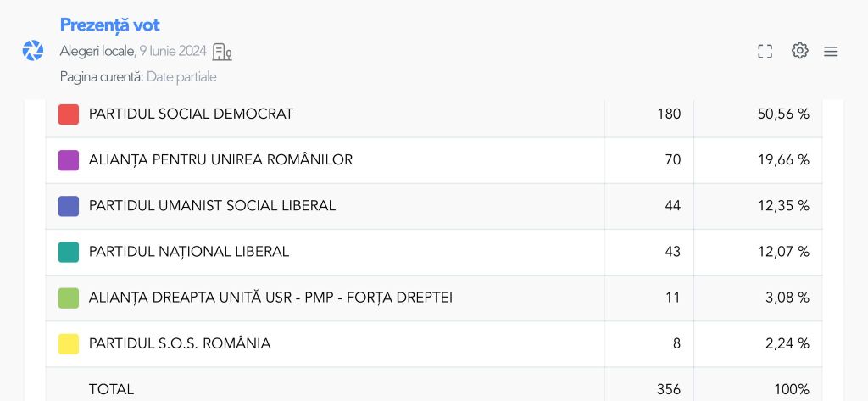Click the green Alianța Dreapta Unită swatch
868x401 pixels.
coord(69,298)
